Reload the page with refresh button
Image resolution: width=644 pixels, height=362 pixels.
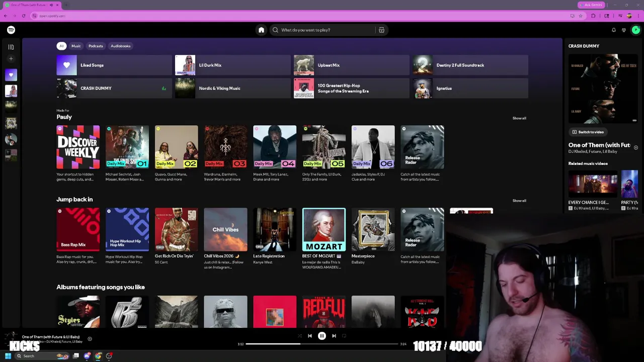coord(23,16)
